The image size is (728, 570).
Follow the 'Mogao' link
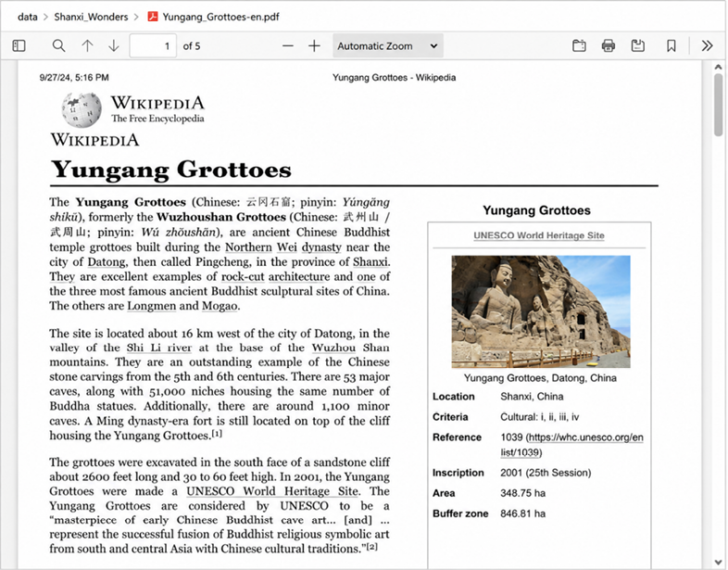[220, 306]
